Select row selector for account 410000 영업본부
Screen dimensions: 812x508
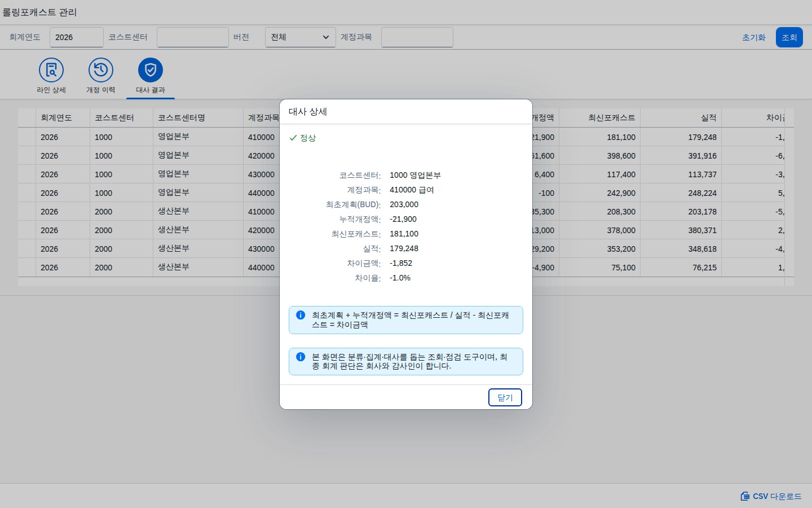[27, 137]
